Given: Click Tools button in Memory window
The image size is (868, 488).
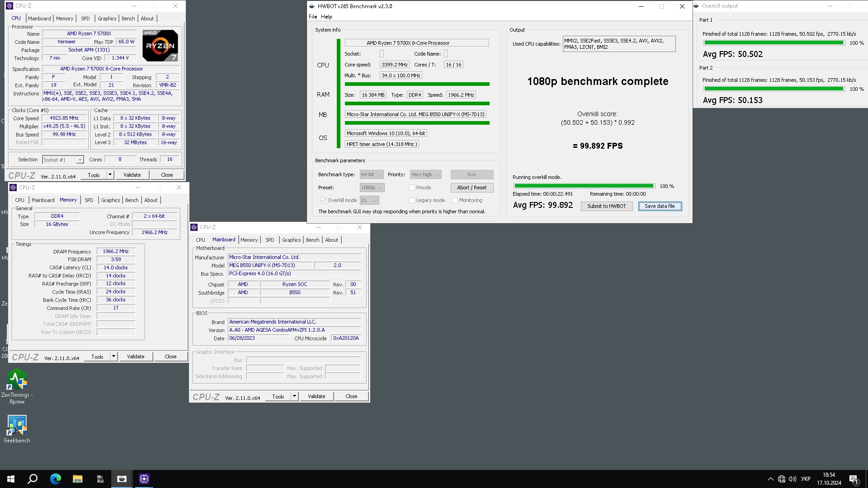Looking at the screenshot, I should coord(97,357).
